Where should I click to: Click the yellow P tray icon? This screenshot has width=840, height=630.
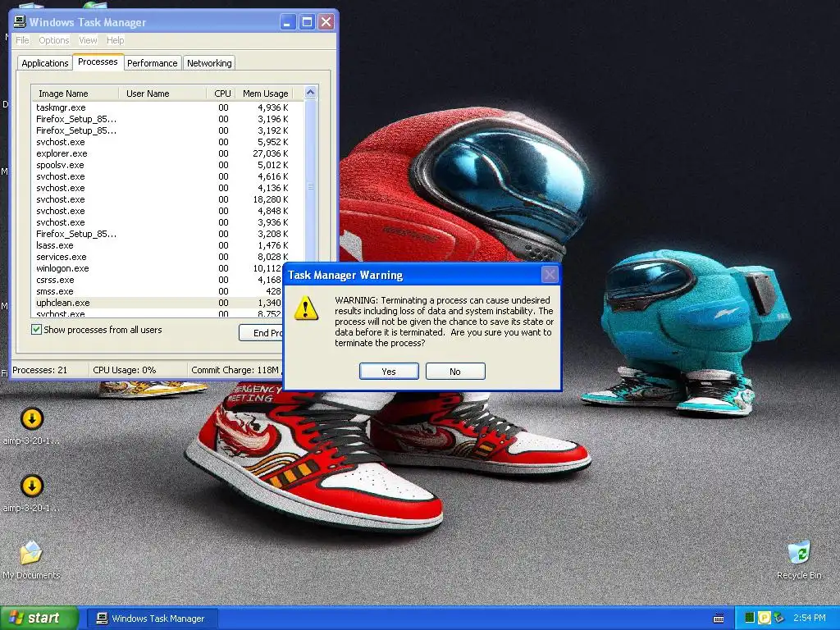click(x=764, y=618)
